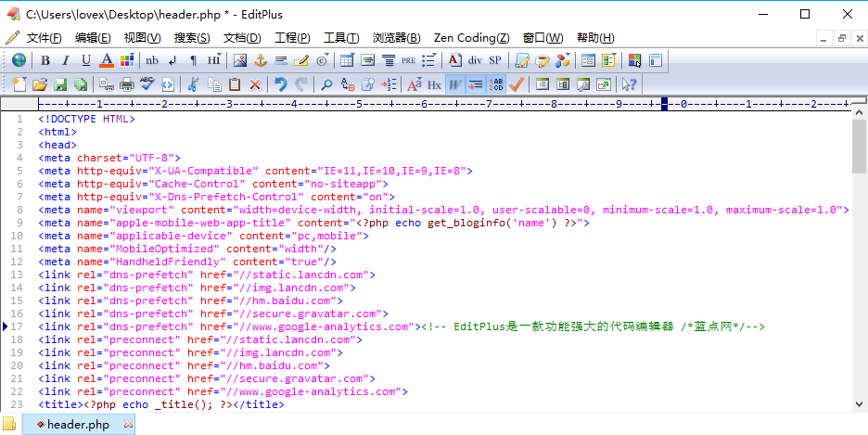The height and width of the screenshot is (435, 868).
Task: Open the copyright special character dropdown
Action: [x=322, y=59]
